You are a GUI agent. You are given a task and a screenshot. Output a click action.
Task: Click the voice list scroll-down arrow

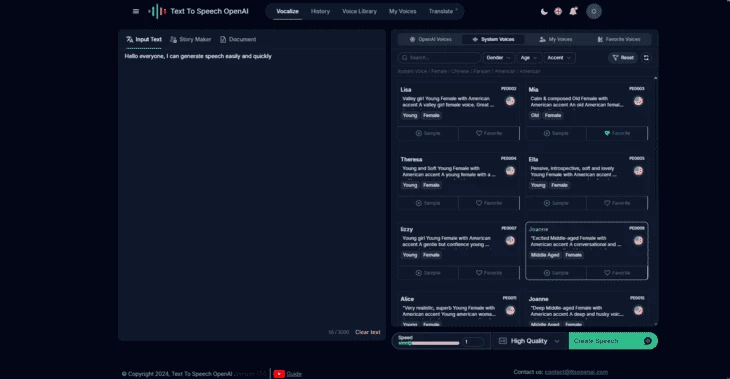tap(656, 324)
